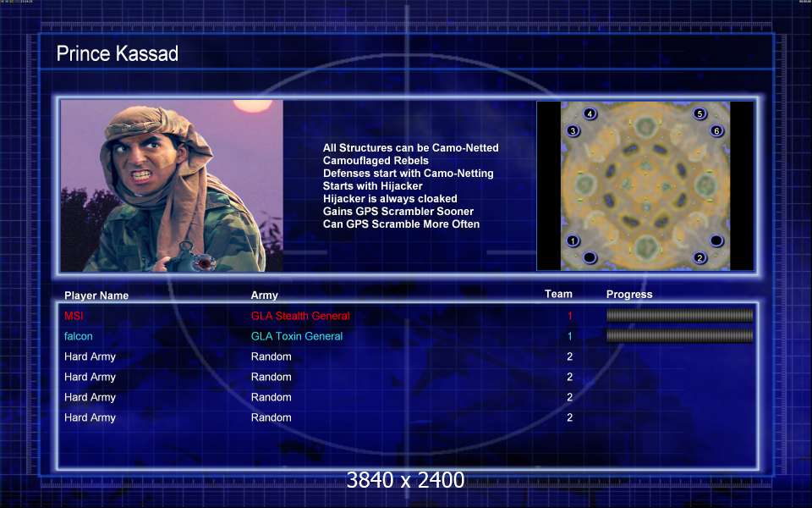812x508 pixels.
Task: Click start position marker 6 on the map
Action: point(716,130)
